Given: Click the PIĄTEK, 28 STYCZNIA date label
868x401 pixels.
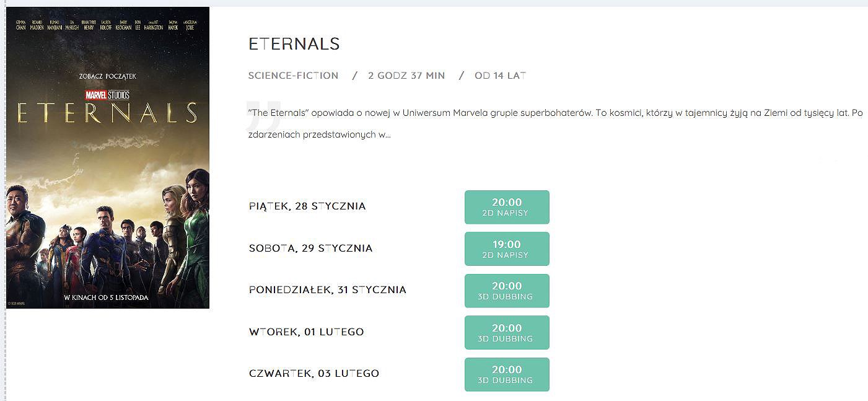Looking at the screenshot, I should [x=307, y=206].
